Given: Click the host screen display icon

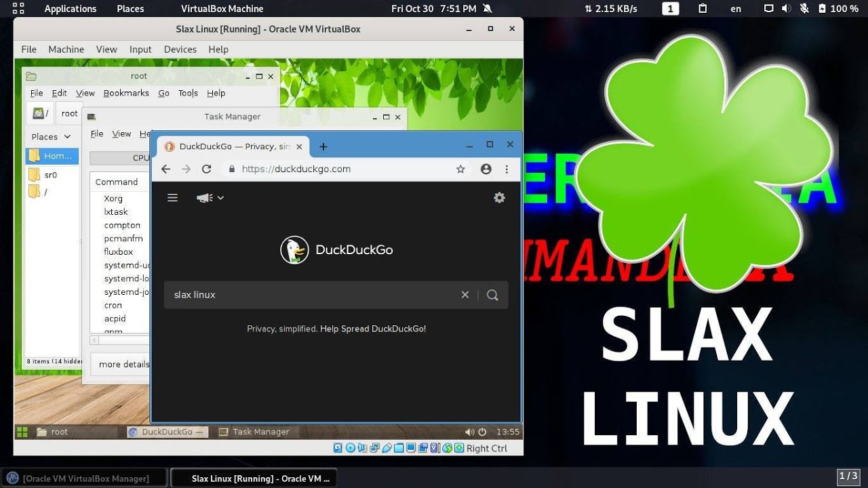Looking at the screenshot, I should pyautogui.click(x=768, y=9).
